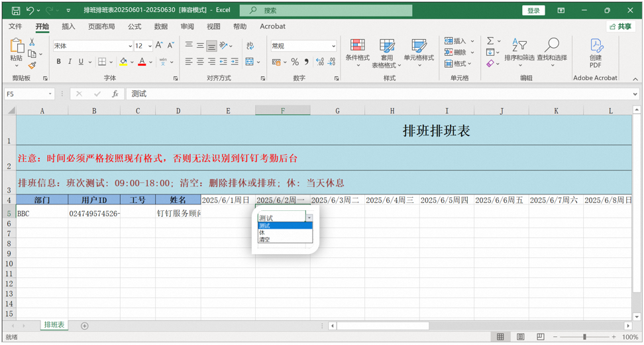Viewport: 644px width, 345px height.
Task: Switch to 插入 ribbon tab
Action: [68, 27]
